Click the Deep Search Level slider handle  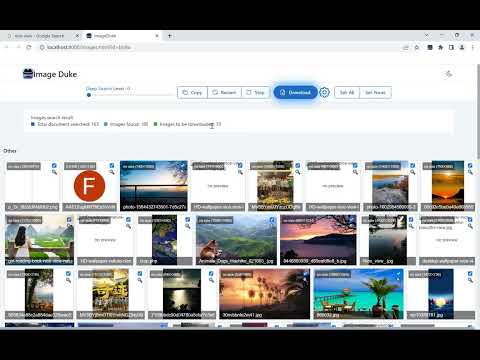pos(89,95)
